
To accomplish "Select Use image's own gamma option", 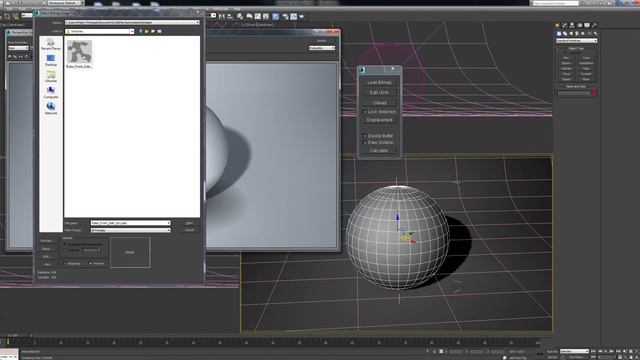I will click(x=65, y=244).
